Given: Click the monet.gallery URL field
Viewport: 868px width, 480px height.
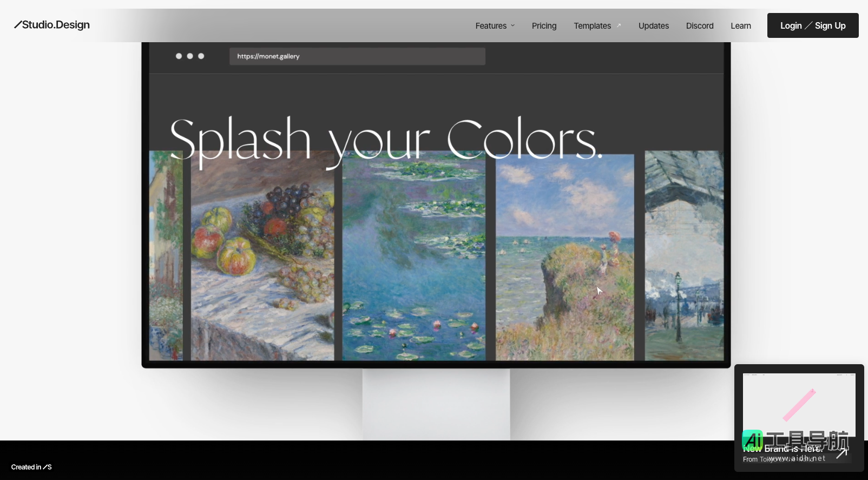Looking at the screenshot, I should [x=357, y=56].
